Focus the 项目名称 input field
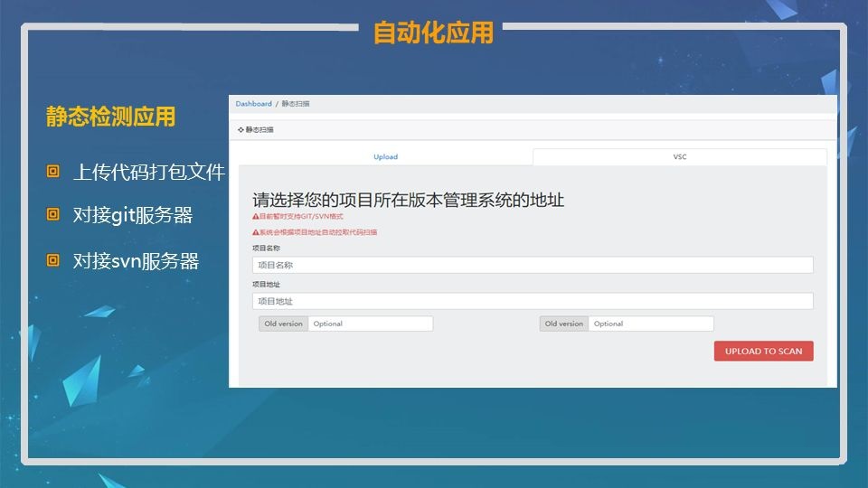The image size is (868, 488). [533, 265]
